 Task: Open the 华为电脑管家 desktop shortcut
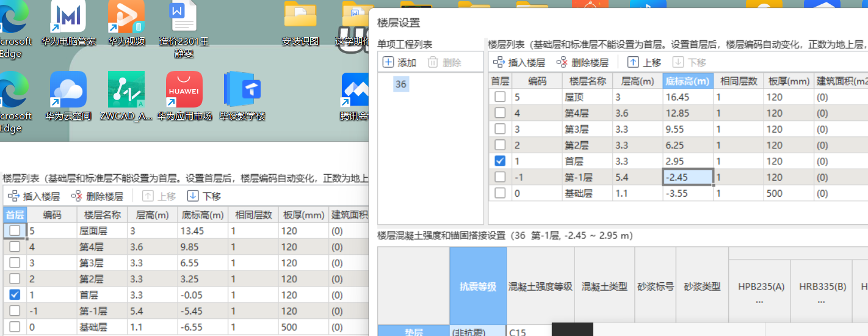tap(68, 24)
